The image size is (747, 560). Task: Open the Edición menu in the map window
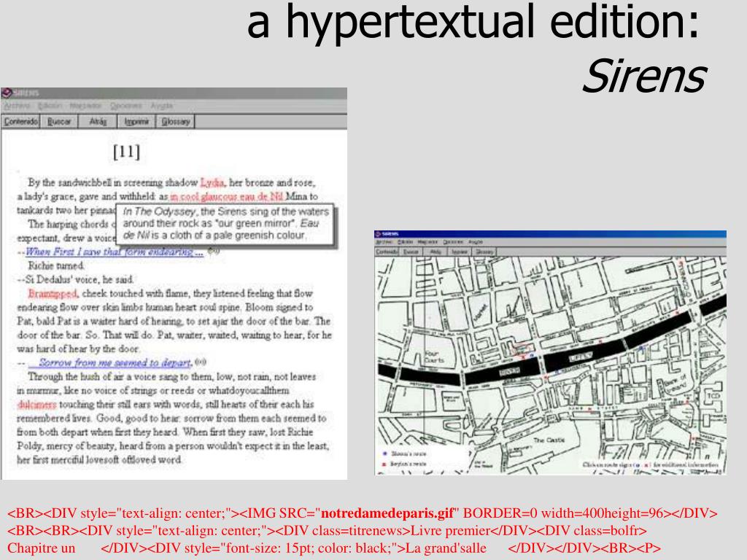(x=404, y=242)
